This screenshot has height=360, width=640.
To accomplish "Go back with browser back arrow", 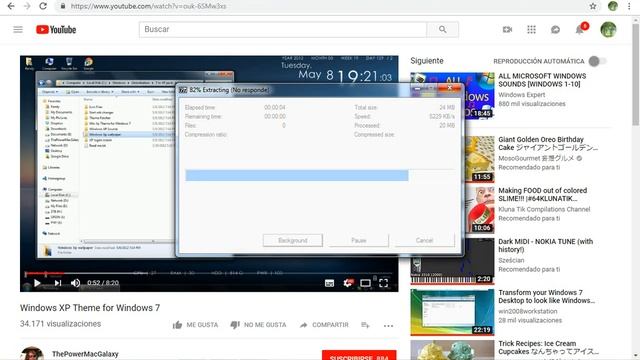I will tap(11, 6).
